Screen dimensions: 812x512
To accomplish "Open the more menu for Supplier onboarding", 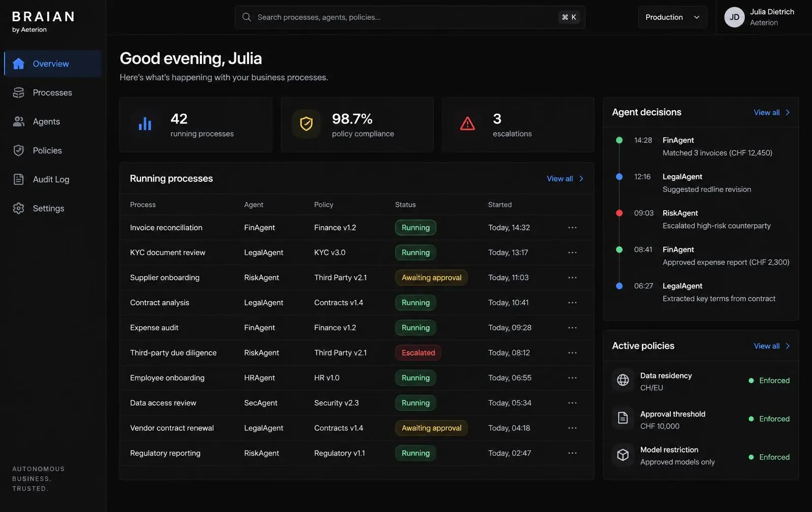I will [x=572, y=277].
